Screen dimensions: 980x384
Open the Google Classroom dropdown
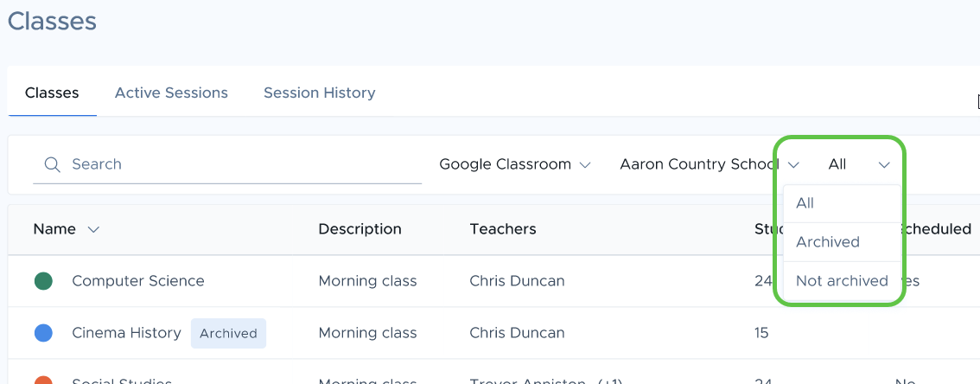pos(515,164)
